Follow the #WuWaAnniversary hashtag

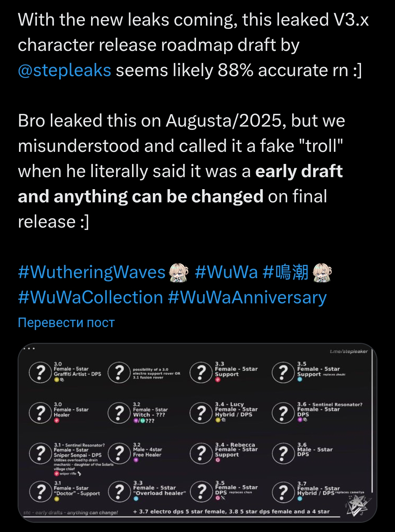(247, 297)
